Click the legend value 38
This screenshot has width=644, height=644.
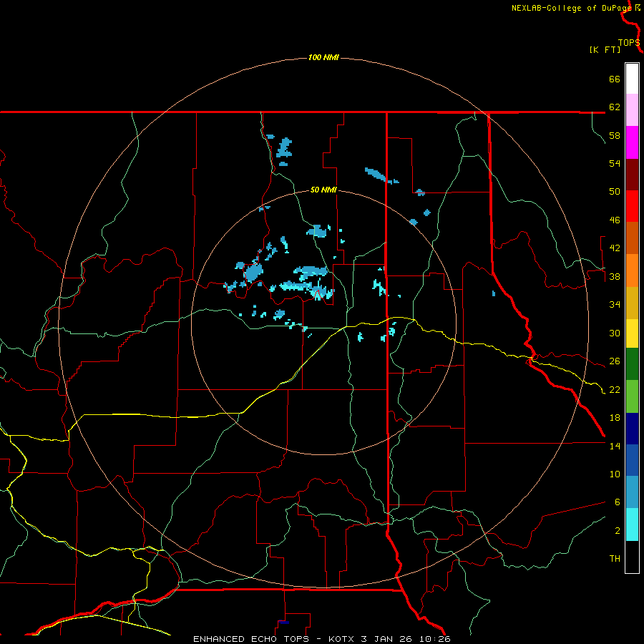coord(615,276)
